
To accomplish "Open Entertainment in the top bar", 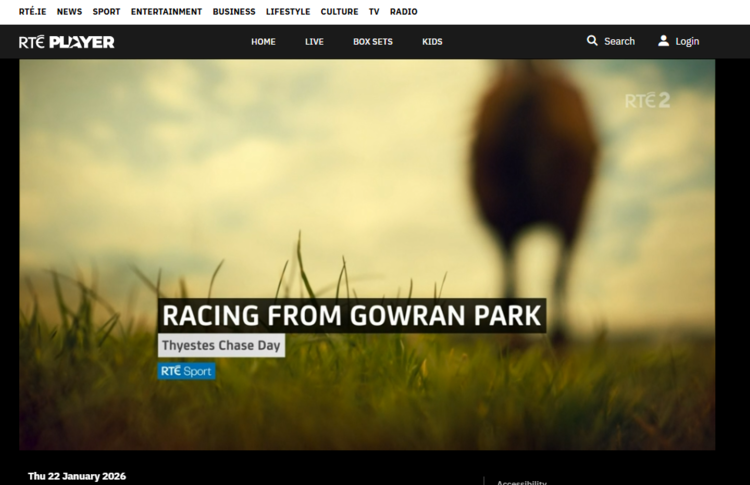I will click(166, 11).
